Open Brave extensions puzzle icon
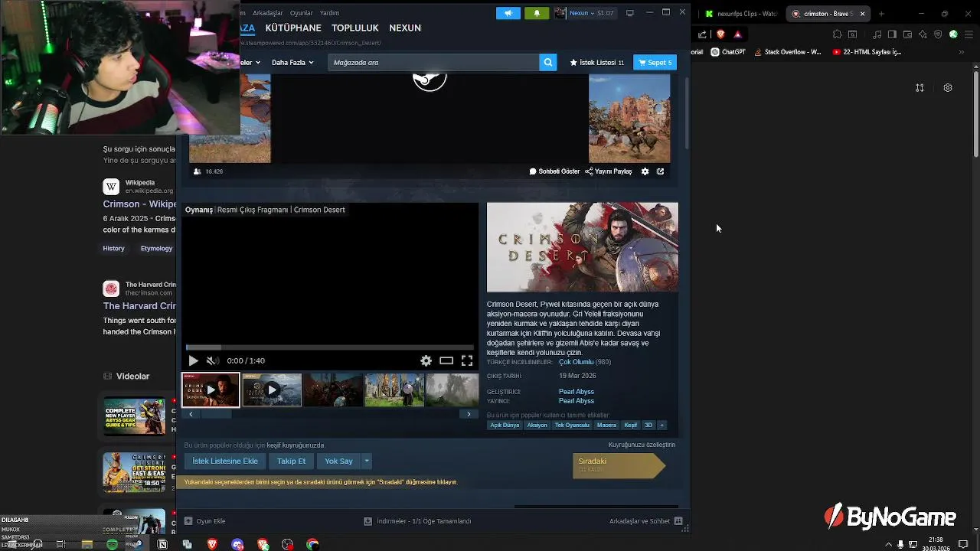Screen dimensions: 980x551 pyautogui.click(x=838, y=34)
